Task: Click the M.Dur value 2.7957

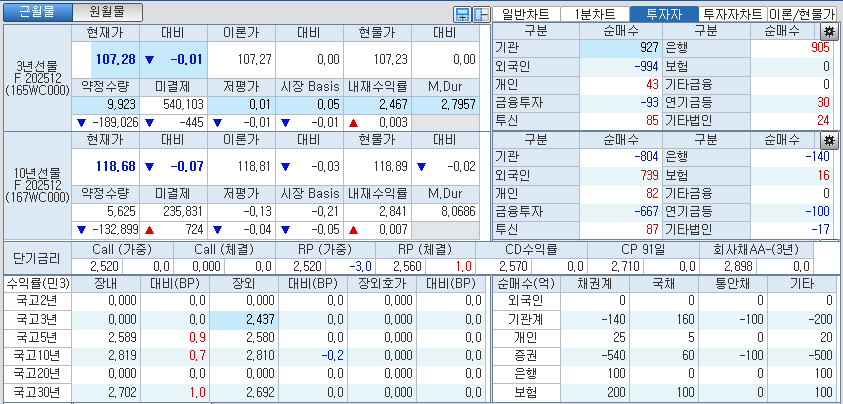Action: coord(458,104)
